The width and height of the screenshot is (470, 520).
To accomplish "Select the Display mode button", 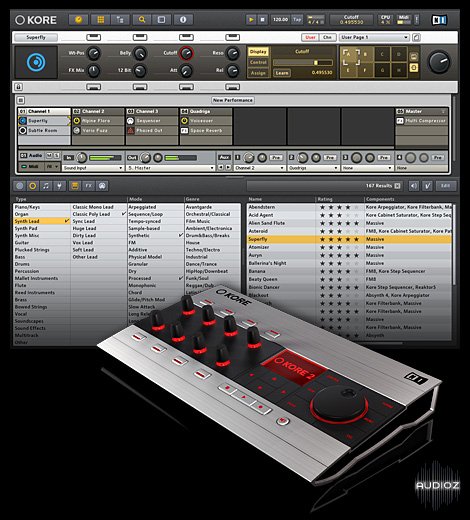I will 258,52.
